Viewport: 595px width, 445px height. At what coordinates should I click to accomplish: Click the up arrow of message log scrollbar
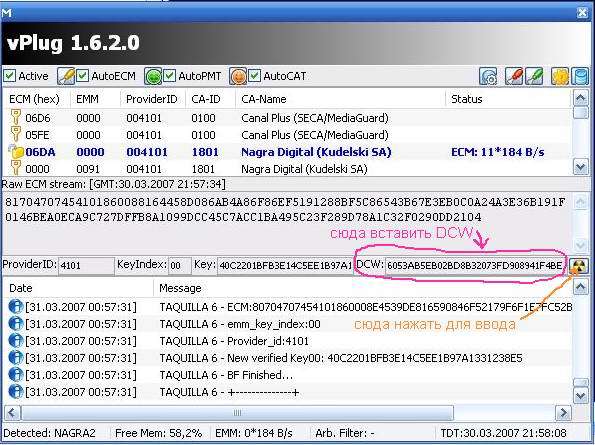click(x=580, y=287)
